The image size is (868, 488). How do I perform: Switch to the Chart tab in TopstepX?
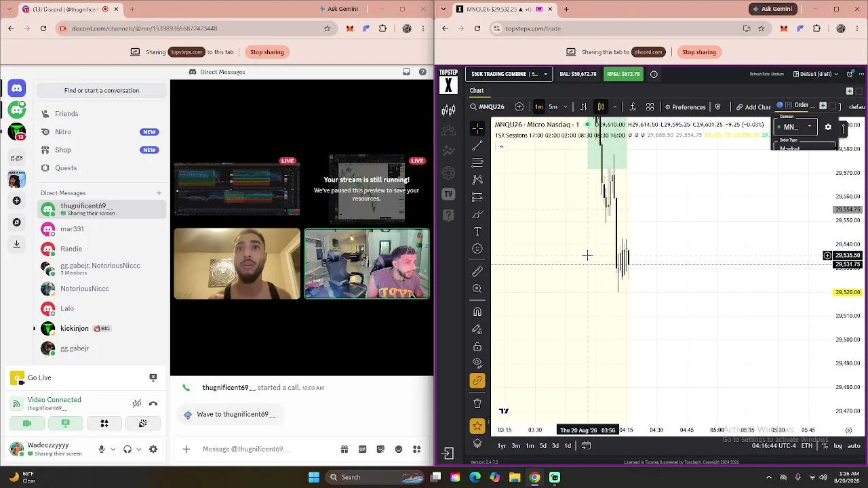pyautogui.click(x=477, y=91)
